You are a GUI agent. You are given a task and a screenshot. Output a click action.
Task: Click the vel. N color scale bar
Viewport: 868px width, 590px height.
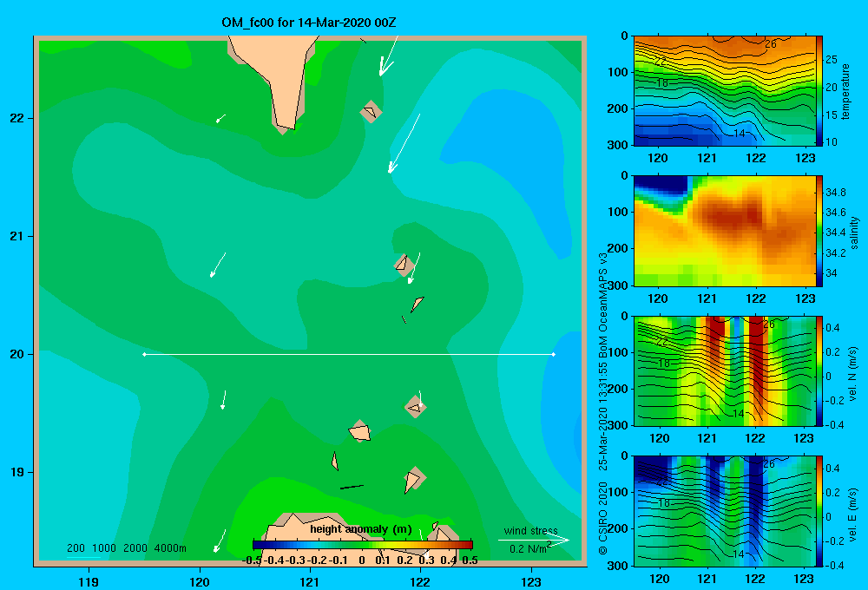point(819,370)
